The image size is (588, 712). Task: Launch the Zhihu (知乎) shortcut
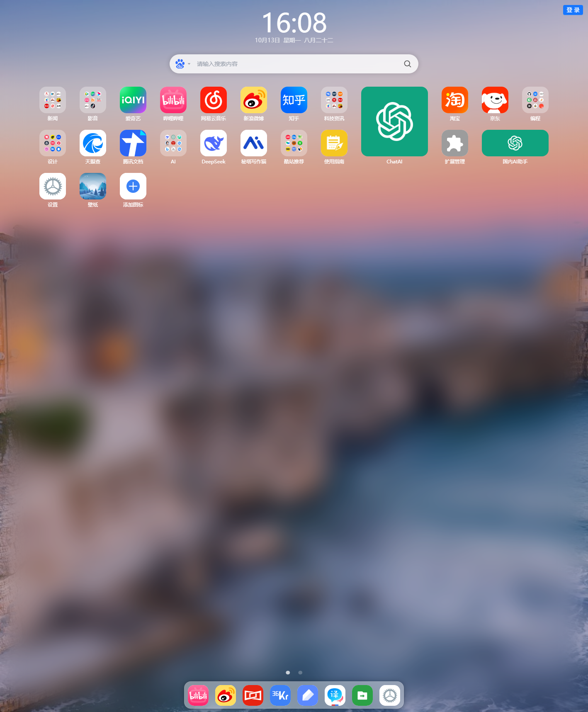[294, 100]
